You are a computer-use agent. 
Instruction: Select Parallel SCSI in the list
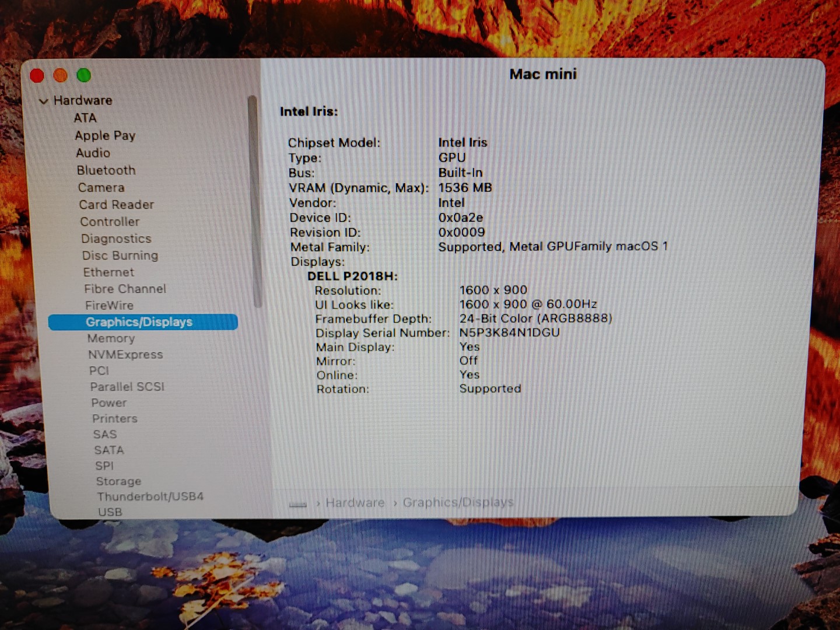coord(127,387)
